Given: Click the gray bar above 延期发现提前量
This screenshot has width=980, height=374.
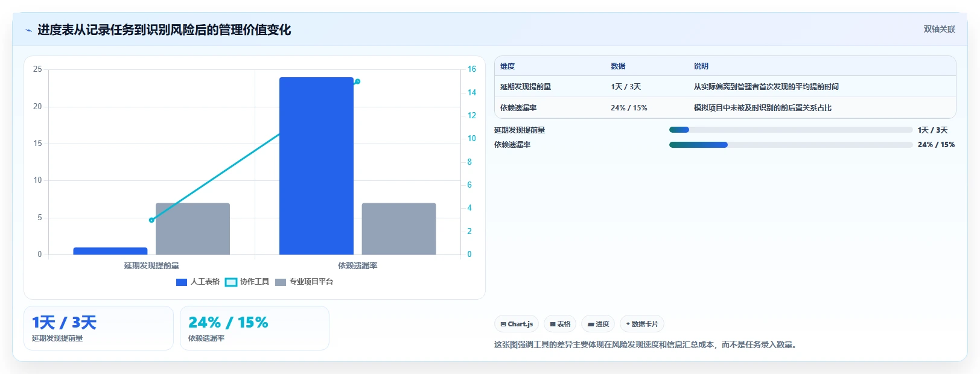Looking at the screenshot, I should pos(192,229).
